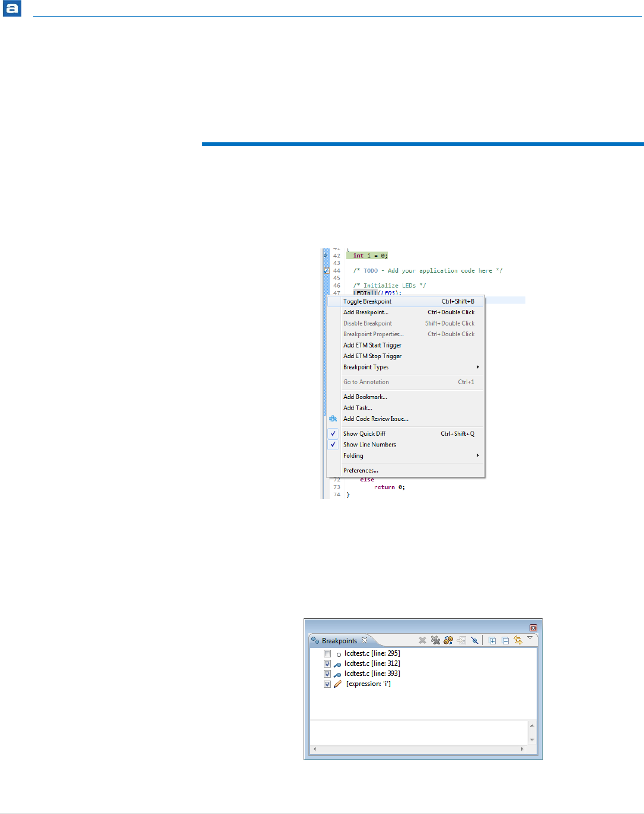Screen dimensions: 644x814
Task: Select Add Task... in the context menu
Action: (x=406, y=408)
